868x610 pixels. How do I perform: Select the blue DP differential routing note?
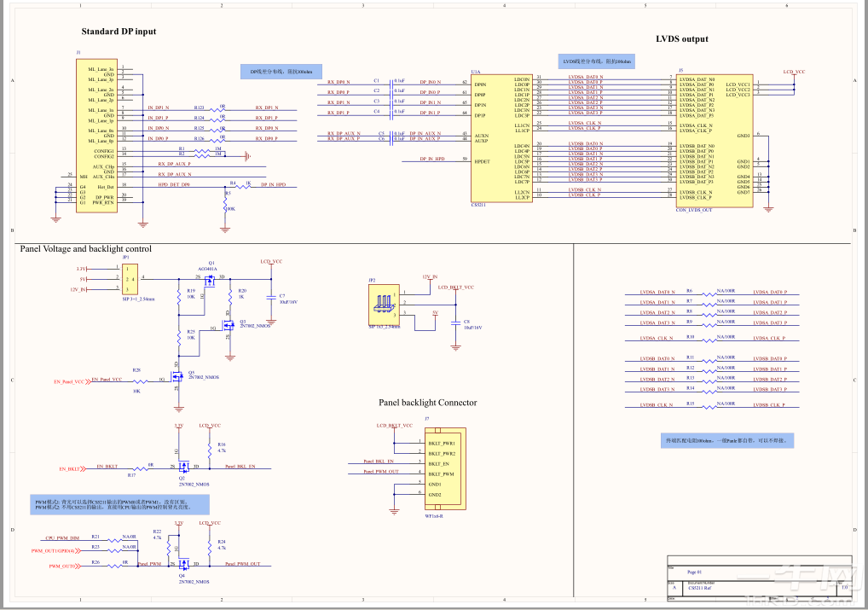point(281,72)
